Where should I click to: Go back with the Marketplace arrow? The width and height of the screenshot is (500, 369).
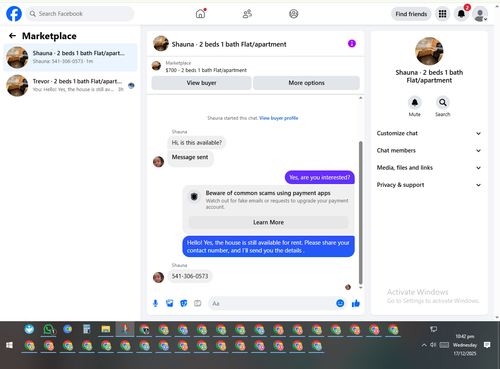12,36
